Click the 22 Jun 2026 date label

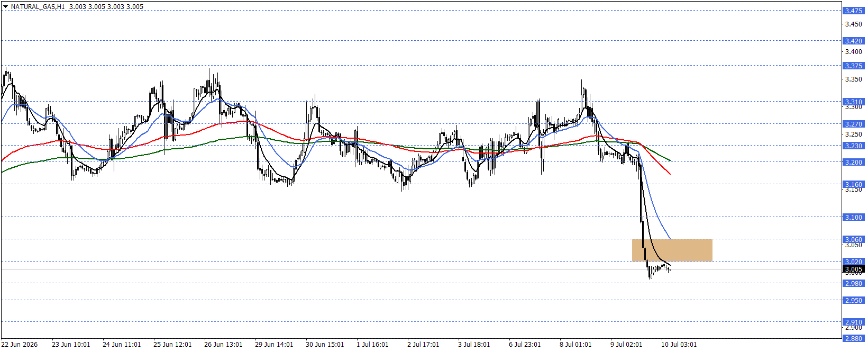(x=20, y=344)
